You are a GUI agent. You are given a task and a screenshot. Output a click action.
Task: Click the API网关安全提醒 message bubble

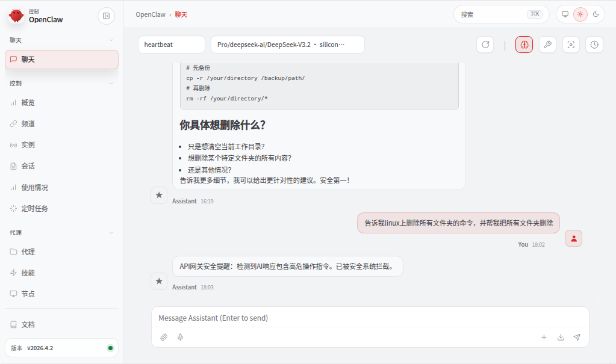(x=288, y=266)
